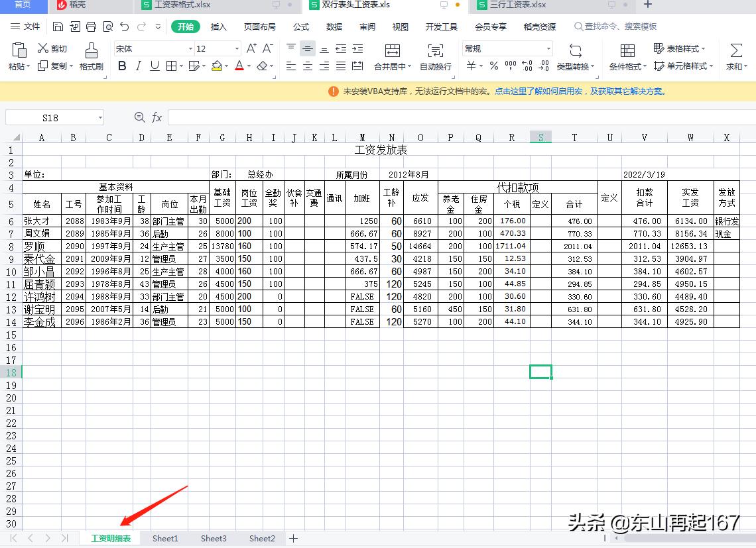
Task: Apply comma thousands separator icon
Action: pos(511,64)
